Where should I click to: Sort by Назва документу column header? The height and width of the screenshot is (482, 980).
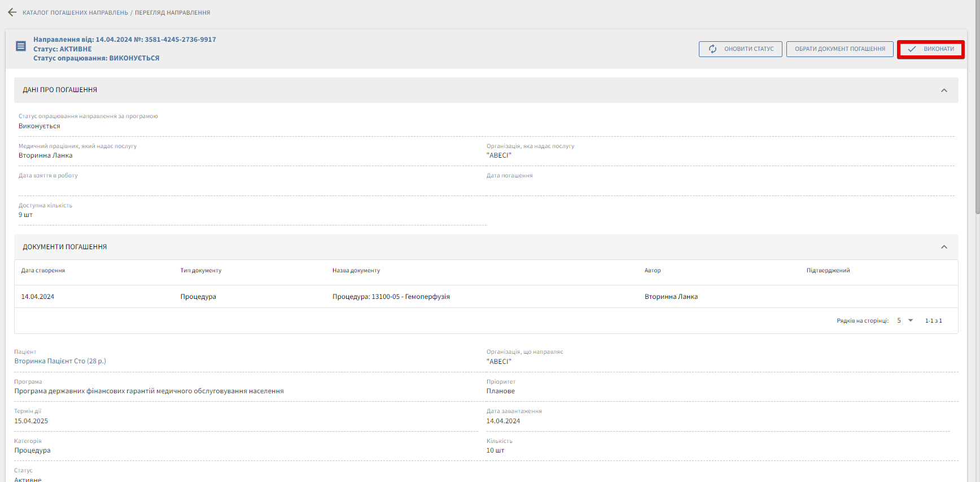(x=356, y=271)
